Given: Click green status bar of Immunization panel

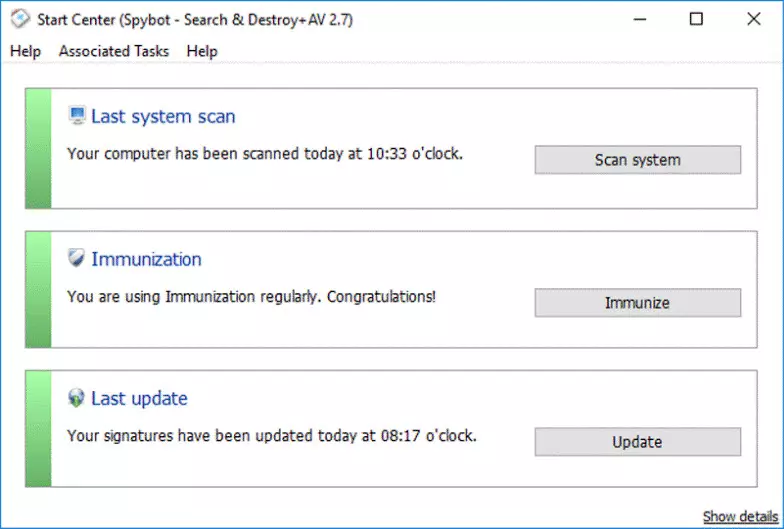Looking at the screenshot, I should click(x=38, y=290).
